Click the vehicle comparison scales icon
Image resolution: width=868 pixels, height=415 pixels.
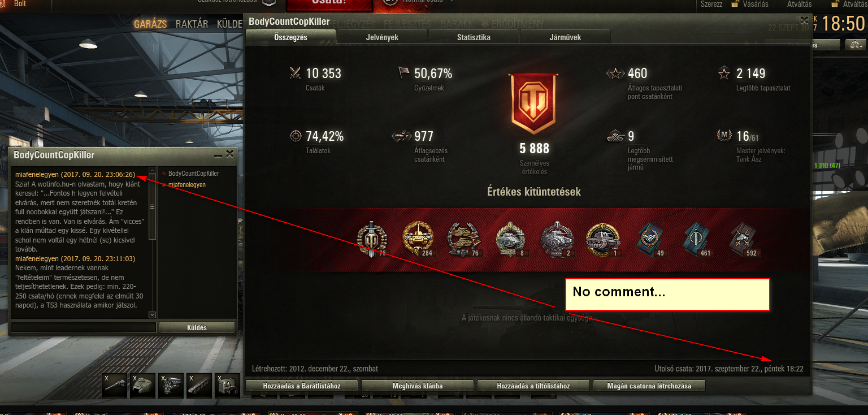856,45
